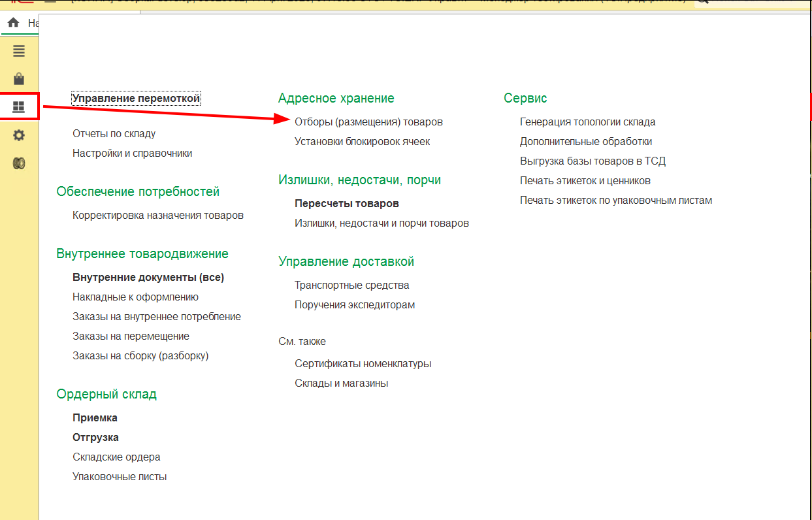This screenshot has height=520, width=812.
Task: Click the Обеспечение потребностей heading
Action: coord(138,192)
